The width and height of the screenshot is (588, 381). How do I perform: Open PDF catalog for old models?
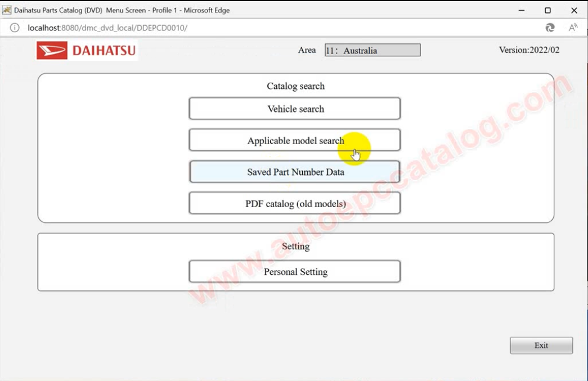pyautogui.click(x=294, y=203)
